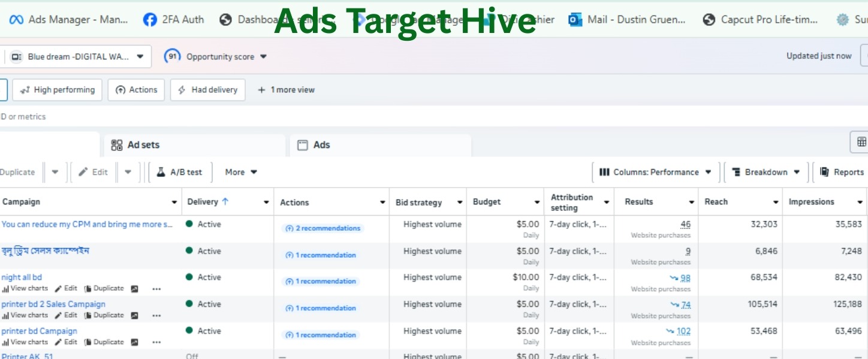868x359 pixels.
Task: Click the A/B test flask icon
Action: point(161,172)
